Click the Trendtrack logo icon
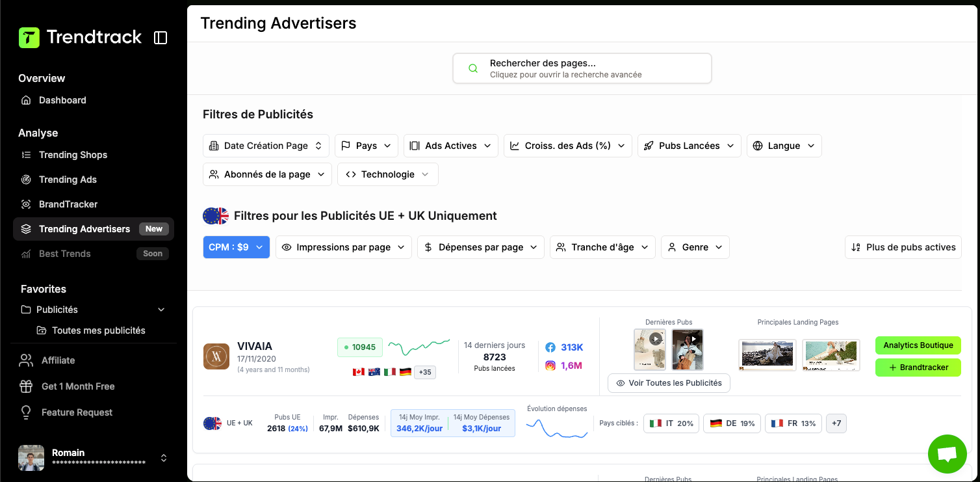The image size is (980, 482). [29, 38]
